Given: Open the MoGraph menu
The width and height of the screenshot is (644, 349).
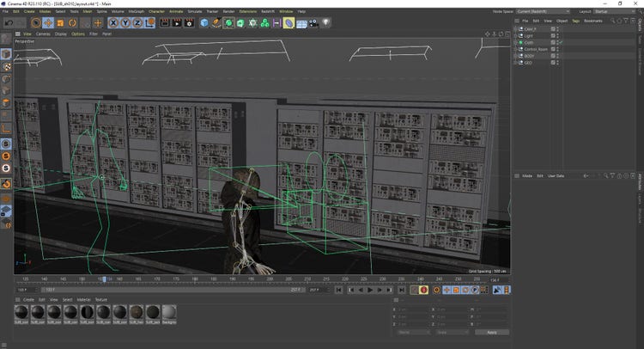Looking at the screenshot, I should tap(137, 11).
